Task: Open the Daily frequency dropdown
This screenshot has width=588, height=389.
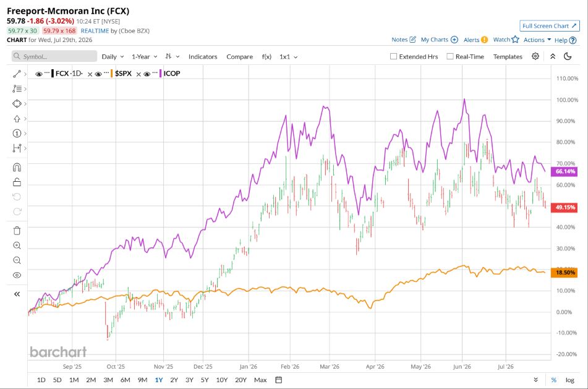Action: click(x=113, y=57)
